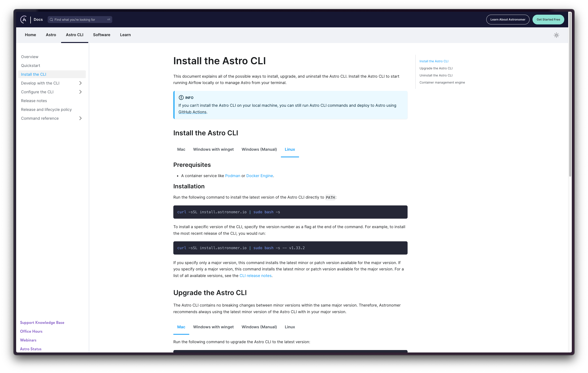Click the Get Started Free button
588x373 pixels.
[548, 20]
